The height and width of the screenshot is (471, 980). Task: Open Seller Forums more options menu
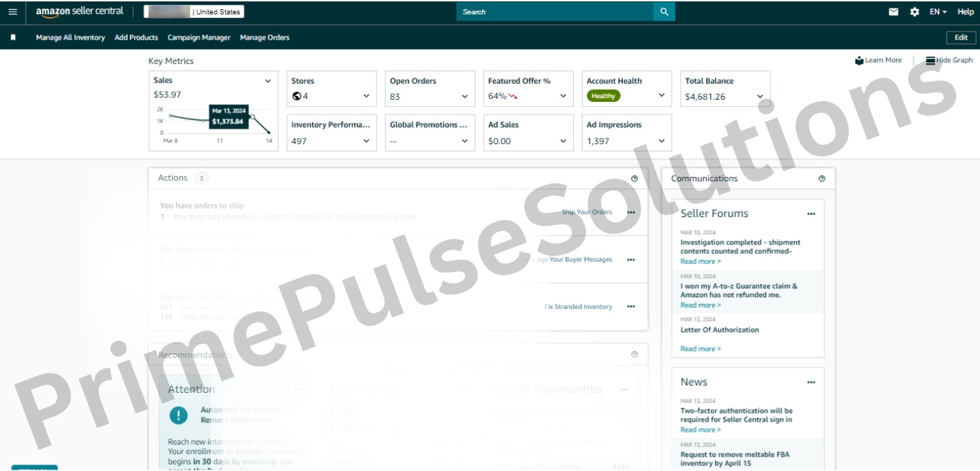(x=811, y=214)
